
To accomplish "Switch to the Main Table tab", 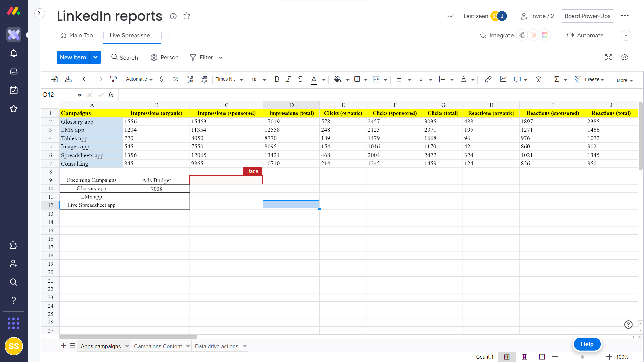I will 79,35.
